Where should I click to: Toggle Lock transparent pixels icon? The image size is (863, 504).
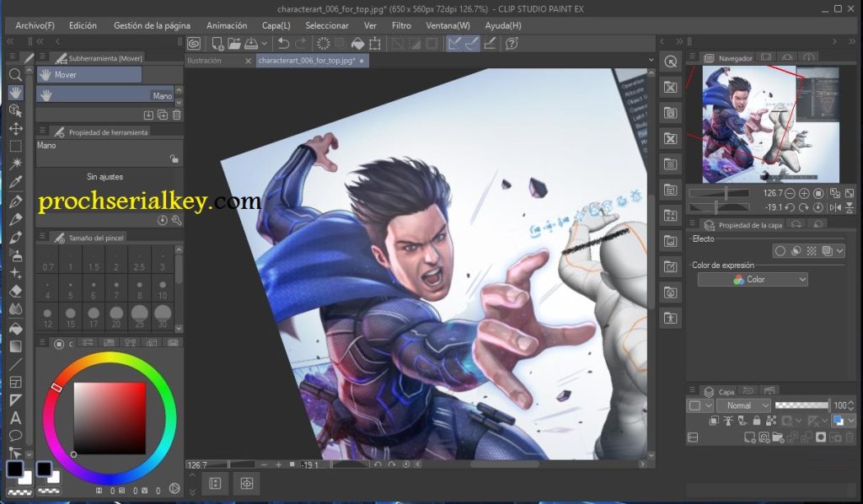[x=771, y=421]
